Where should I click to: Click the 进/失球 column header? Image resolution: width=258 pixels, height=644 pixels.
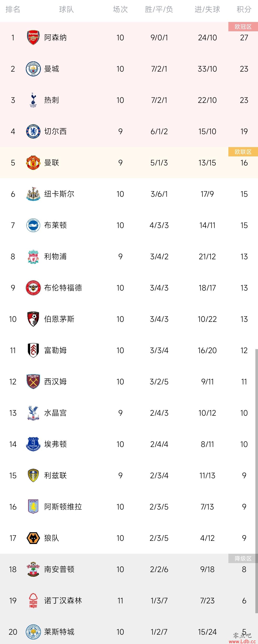207,10
